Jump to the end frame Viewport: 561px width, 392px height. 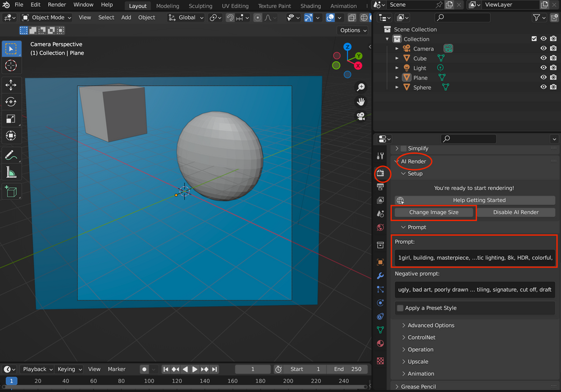[214, 369]
